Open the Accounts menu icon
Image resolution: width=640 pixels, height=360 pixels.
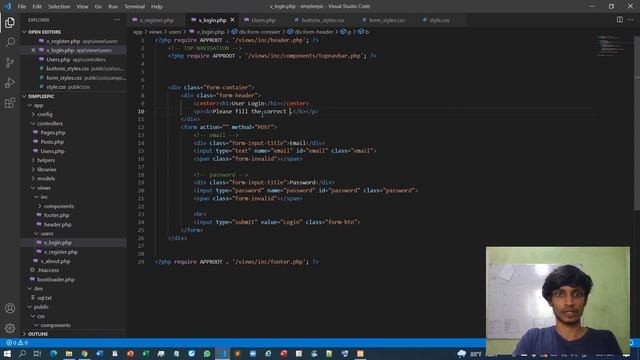(10, 308)
